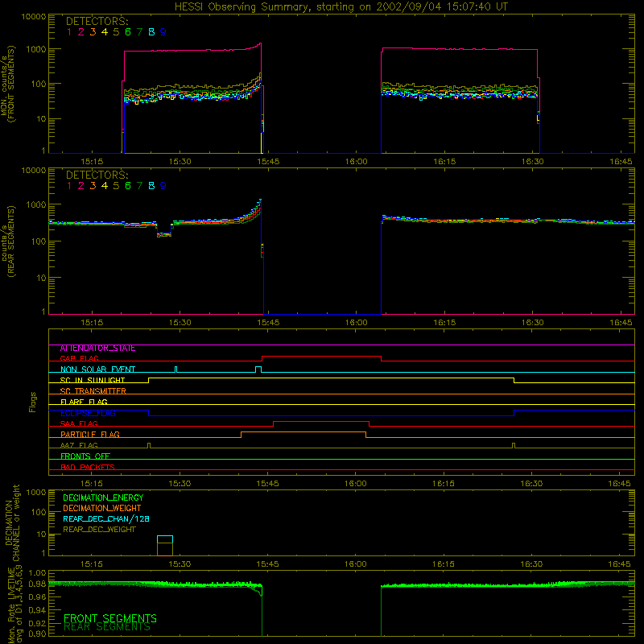Click the DECIMATION_ENERGY legend label
644x644 pixels.
click(103, 497)
